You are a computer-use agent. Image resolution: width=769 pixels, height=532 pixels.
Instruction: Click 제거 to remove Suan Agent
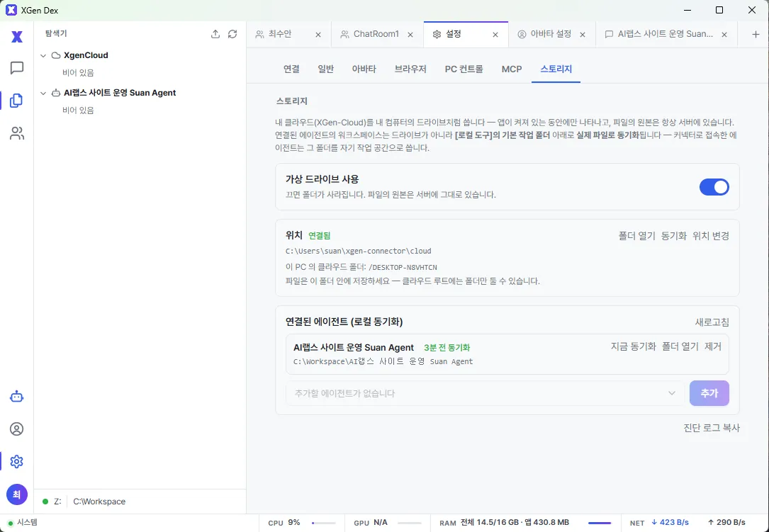(713, 346)
